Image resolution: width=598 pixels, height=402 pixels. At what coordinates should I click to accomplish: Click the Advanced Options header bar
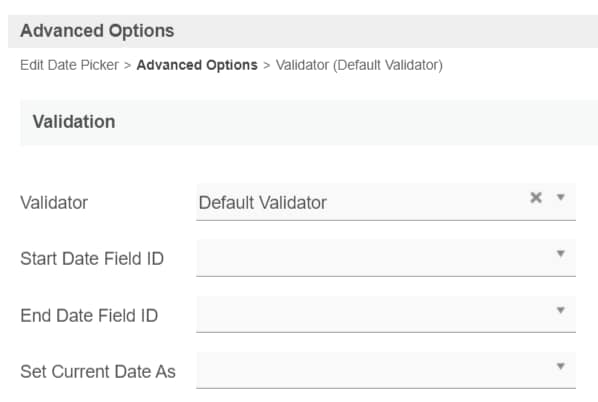pos(303,31)
